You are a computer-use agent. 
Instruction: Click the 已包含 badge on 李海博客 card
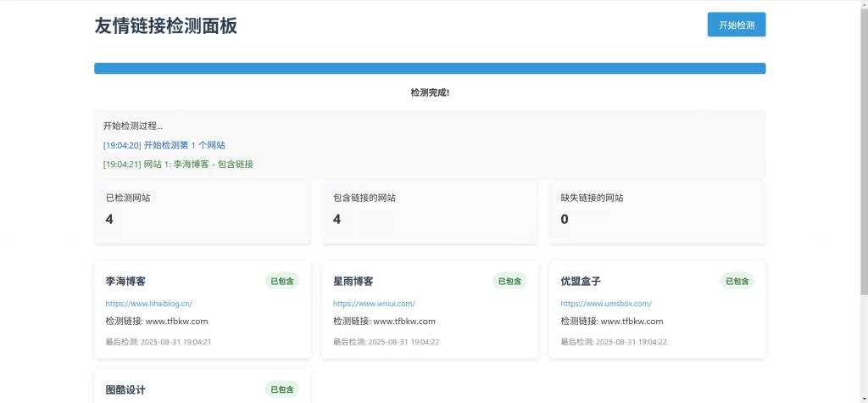click(282, 281)
